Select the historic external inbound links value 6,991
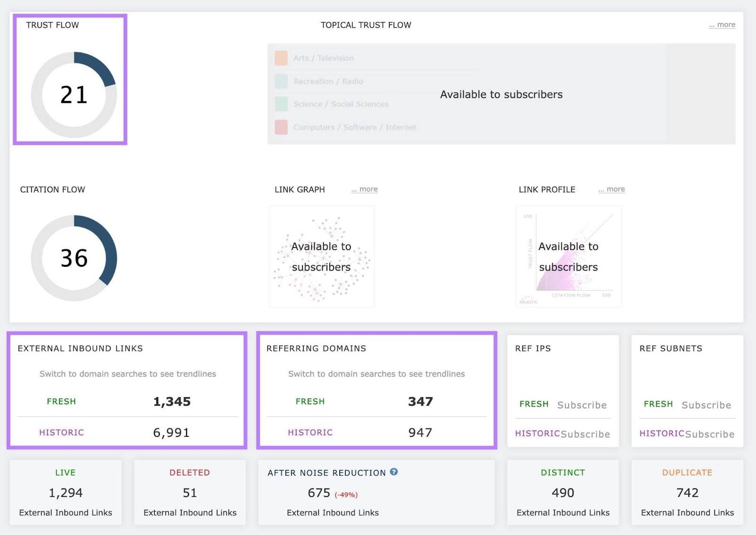This screenshot has height=535, width=756. pos(172,433)
